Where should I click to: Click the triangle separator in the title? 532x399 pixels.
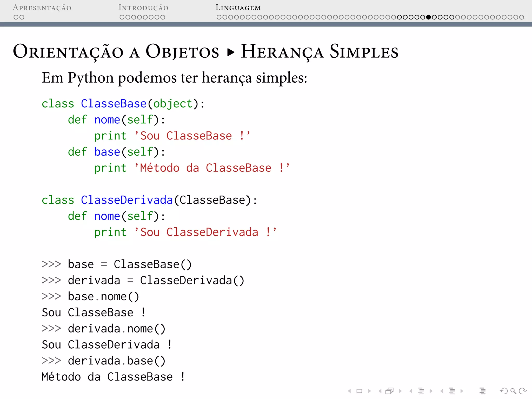[231, 52]
